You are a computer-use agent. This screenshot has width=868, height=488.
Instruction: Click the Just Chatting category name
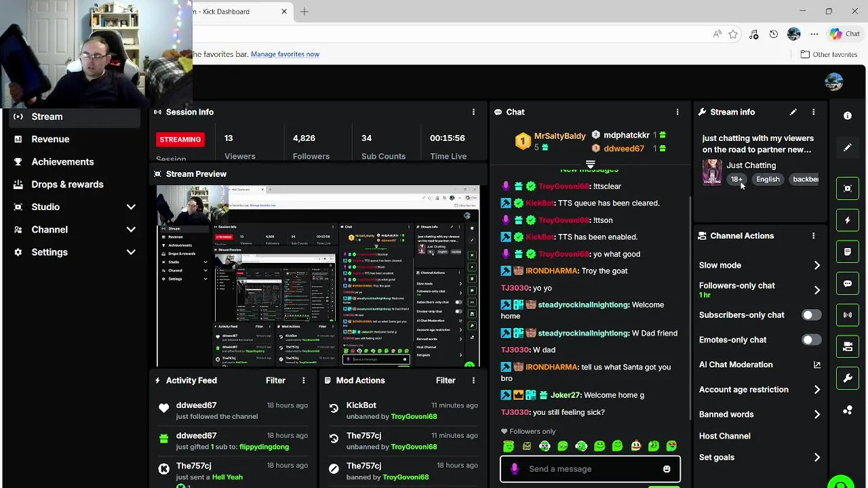click(x=751, y=165)
